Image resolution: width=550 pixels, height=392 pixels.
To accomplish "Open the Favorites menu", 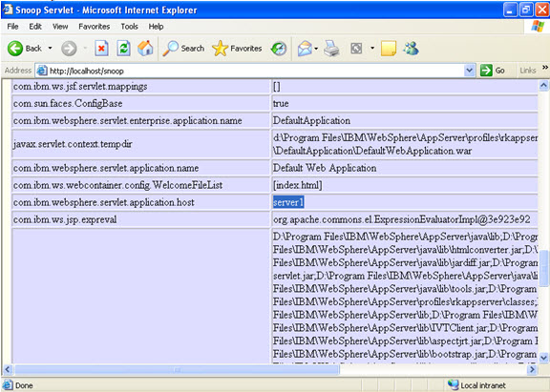I will (94, 27).
